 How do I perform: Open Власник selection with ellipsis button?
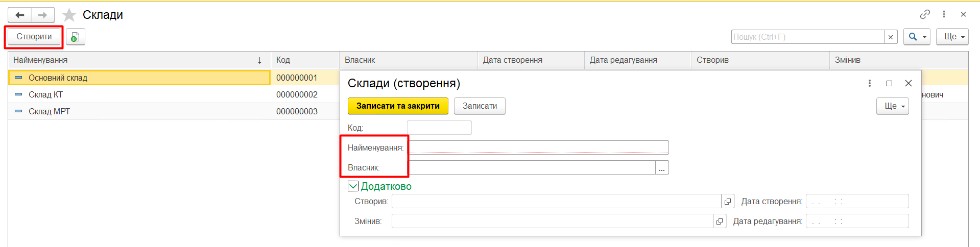662,168
